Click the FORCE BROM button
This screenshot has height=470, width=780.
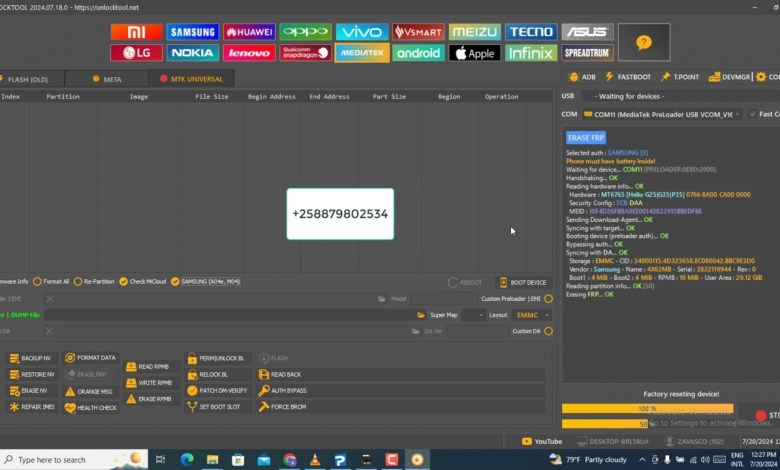(400, 407)
